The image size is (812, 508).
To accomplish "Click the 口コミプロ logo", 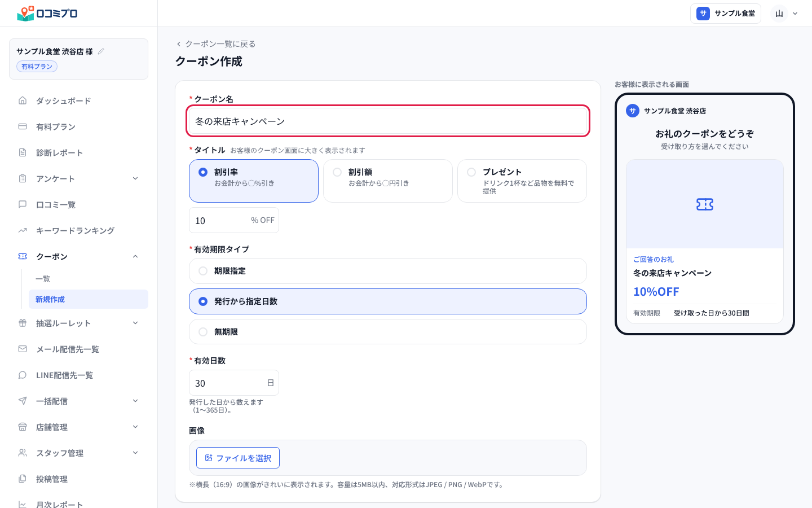I will tap(47, 13).
